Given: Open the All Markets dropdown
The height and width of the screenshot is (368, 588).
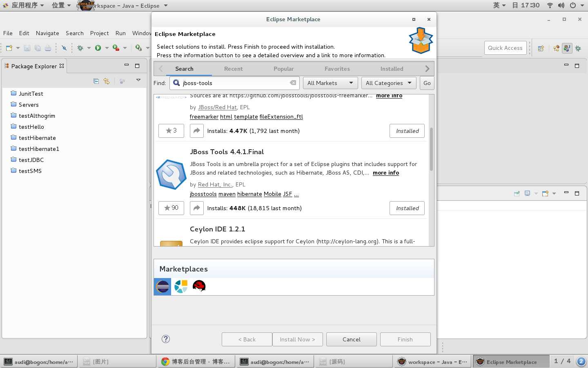Looking at the screenshot, I should click(330, 83).
